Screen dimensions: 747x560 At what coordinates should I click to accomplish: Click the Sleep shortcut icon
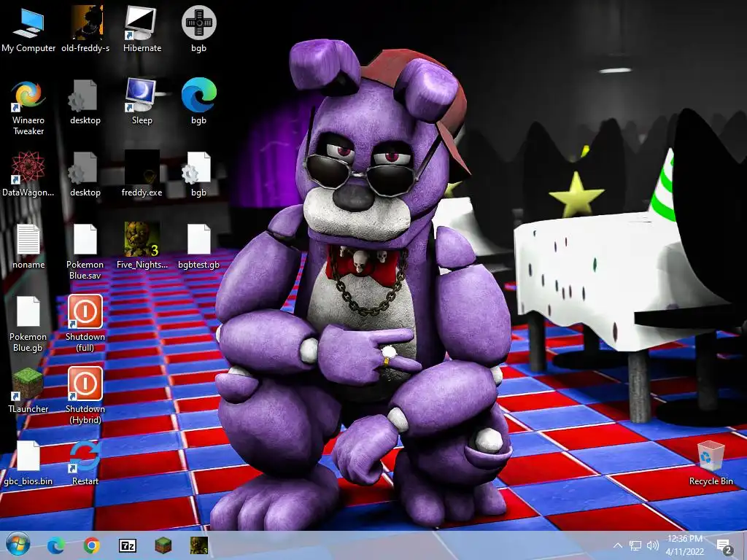(142, 102)
